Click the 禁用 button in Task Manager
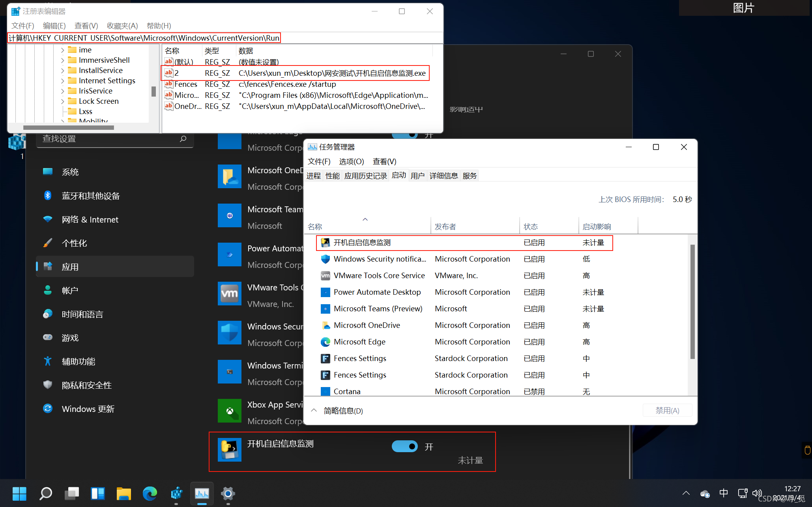This screenshot has width=812, height=507. point(667,411)
